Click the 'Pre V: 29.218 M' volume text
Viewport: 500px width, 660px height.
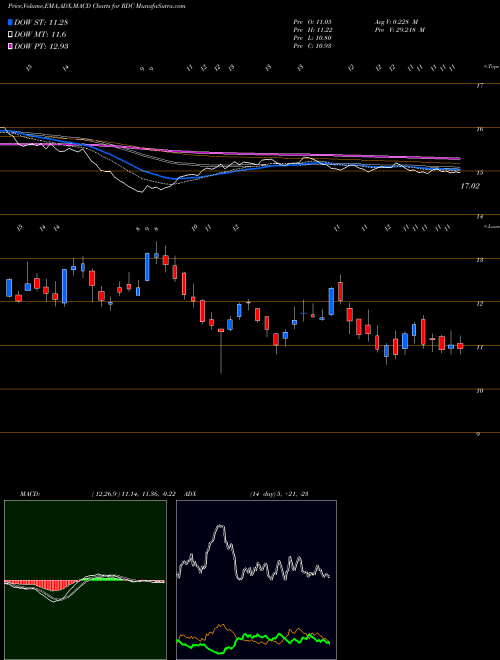click(x=399, y=30)
